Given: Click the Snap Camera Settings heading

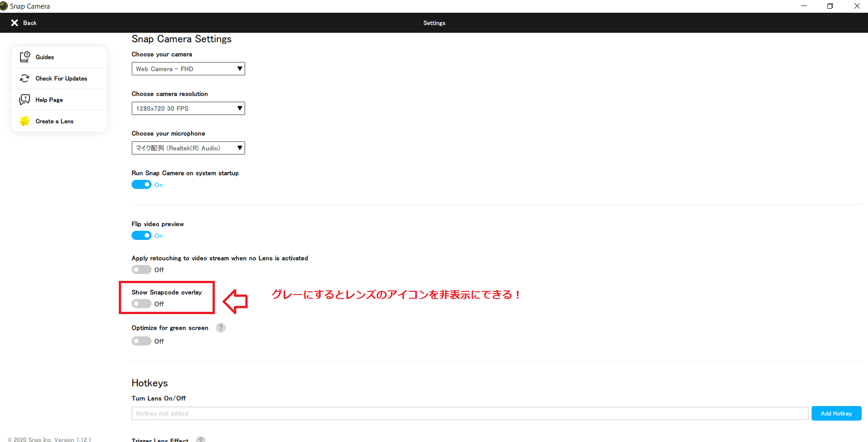Looking at the screenshot, I should pyautogui.click(x=182, y=39).
